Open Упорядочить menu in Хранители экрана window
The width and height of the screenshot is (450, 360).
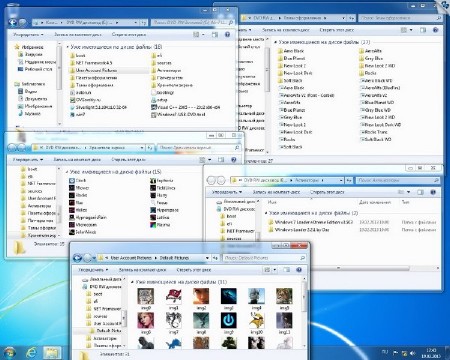28,160
